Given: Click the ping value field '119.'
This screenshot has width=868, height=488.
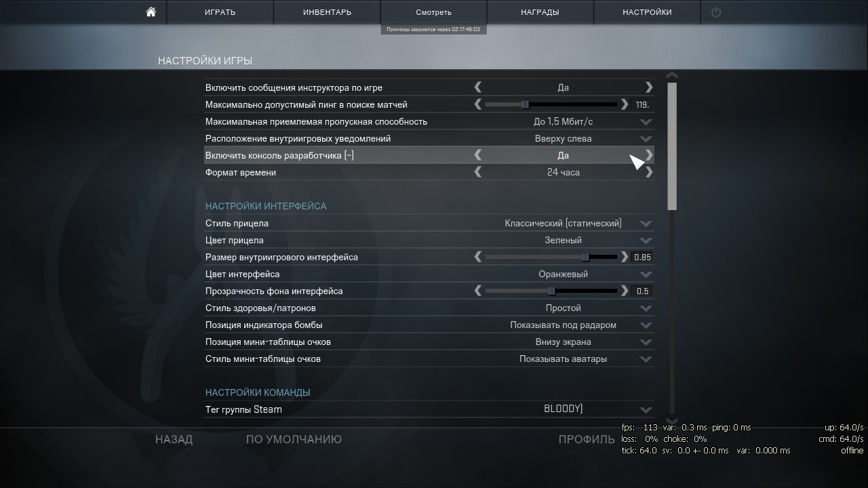Looking at the screenshot, I should 642,104.
